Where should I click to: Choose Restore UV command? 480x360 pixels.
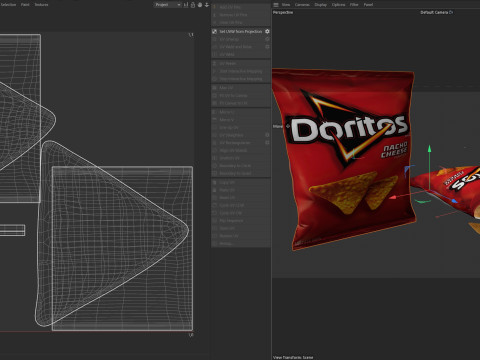(241, 236)
